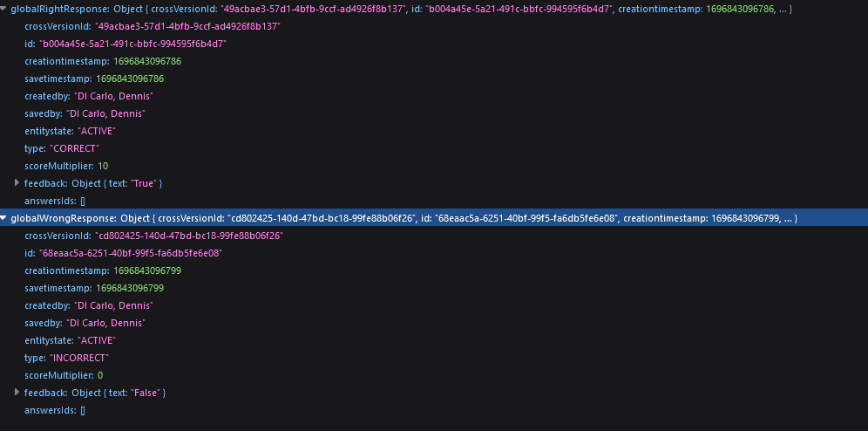Expand feedback object with text "True"
The width and height of the screenshot is (868, 431).
point(17,183)
